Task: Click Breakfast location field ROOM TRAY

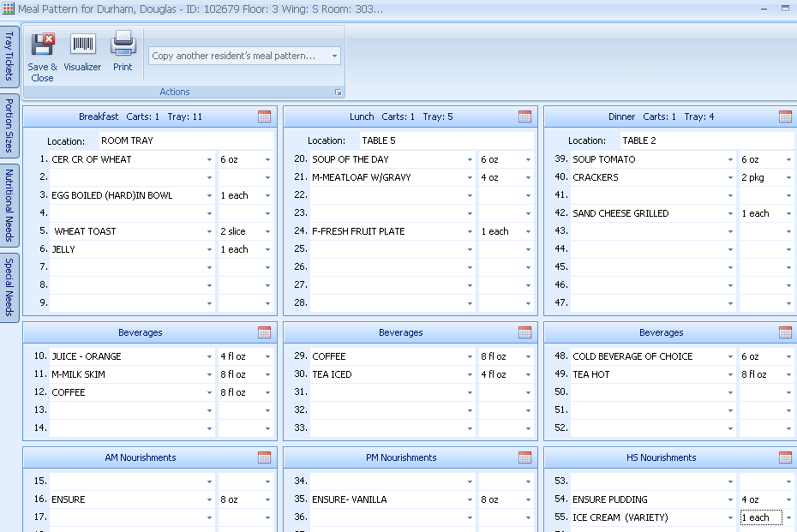Action: (x=186, y=140)
